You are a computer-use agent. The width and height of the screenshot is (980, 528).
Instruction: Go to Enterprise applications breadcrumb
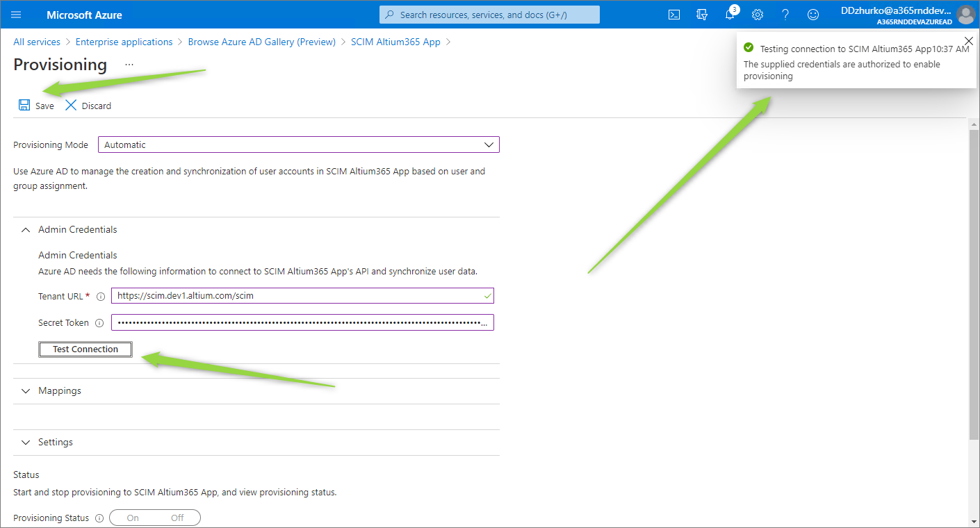(124, 42)
